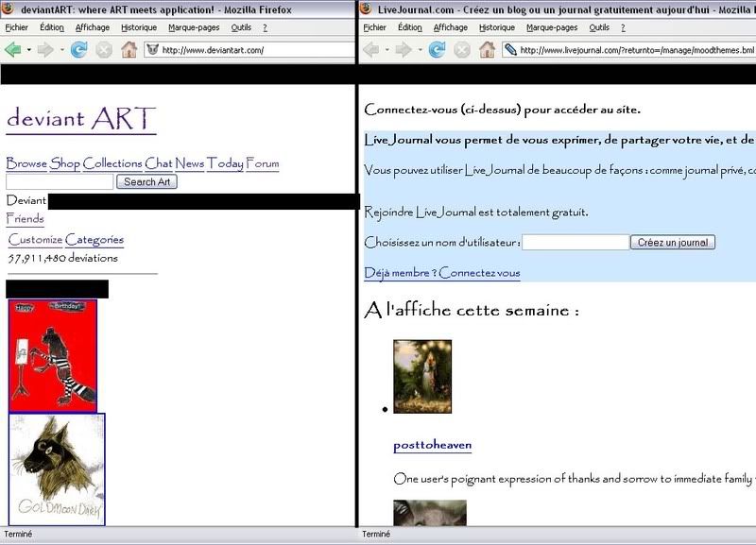Reload the deviantART page

[x=79, y=49]
